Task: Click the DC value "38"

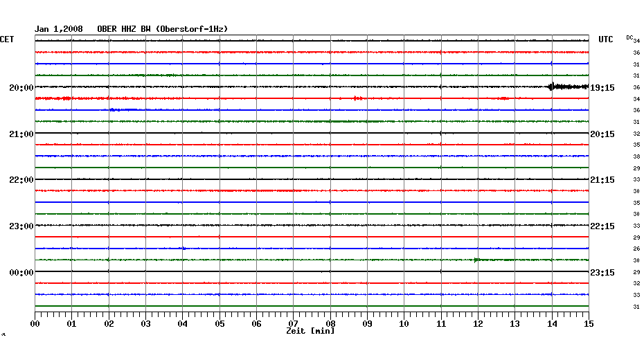Action: (636, 157)
